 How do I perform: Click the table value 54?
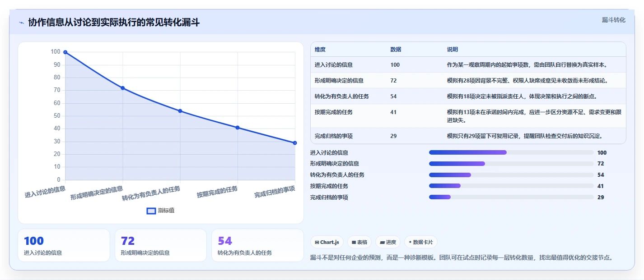pyautogui.click(x=393, y=96)
